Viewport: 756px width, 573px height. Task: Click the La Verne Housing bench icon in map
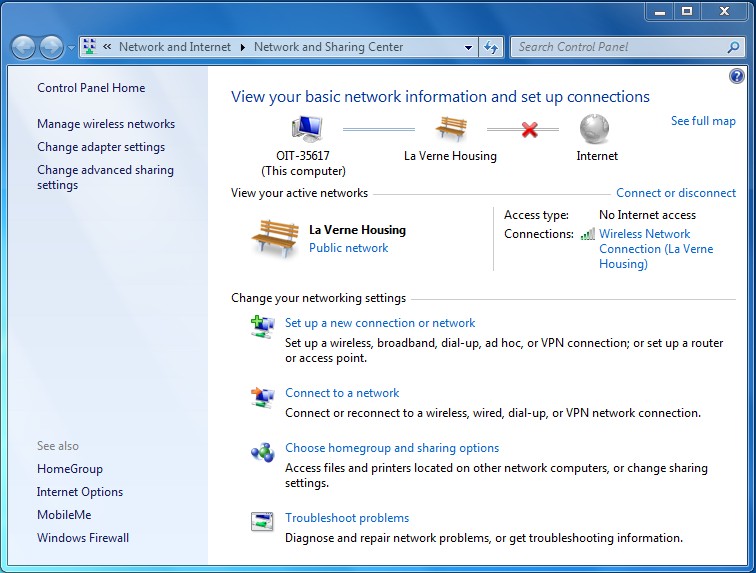tap(450, 129)
